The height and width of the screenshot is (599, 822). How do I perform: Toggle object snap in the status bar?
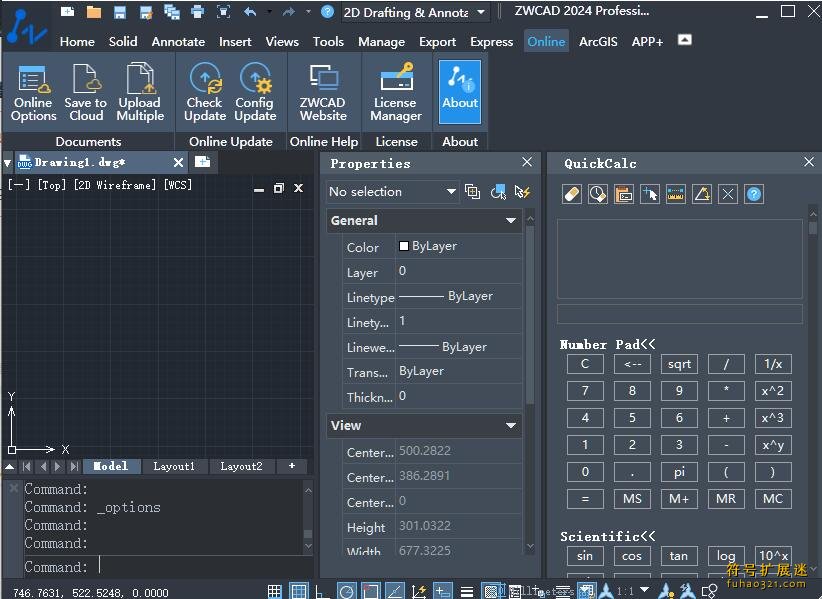370,589
